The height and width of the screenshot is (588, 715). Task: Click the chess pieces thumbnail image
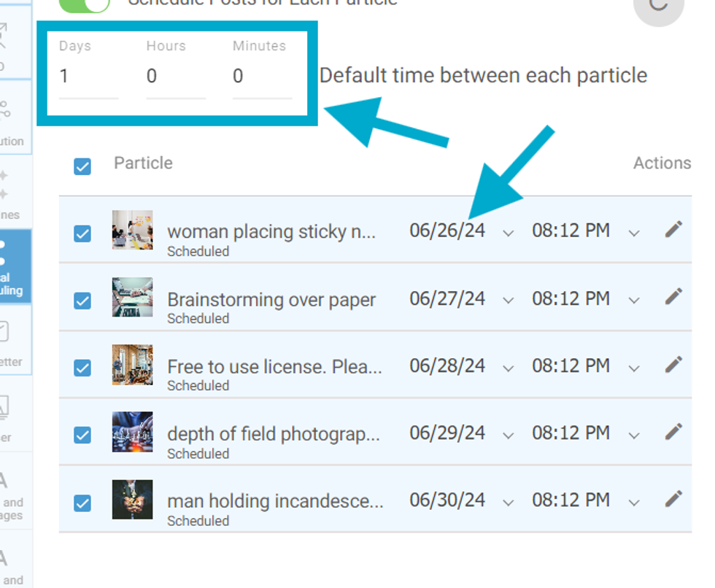click(x=132, y=432)
